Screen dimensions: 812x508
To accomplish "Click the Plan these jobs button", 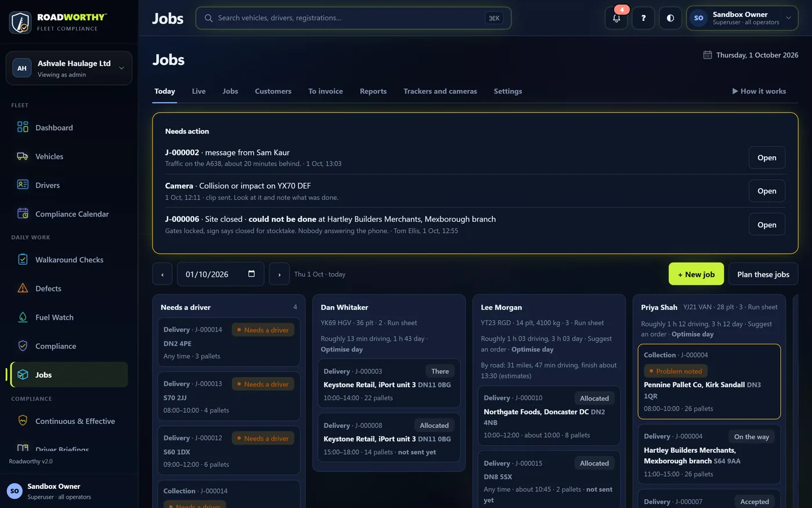I will coord(763,274).
